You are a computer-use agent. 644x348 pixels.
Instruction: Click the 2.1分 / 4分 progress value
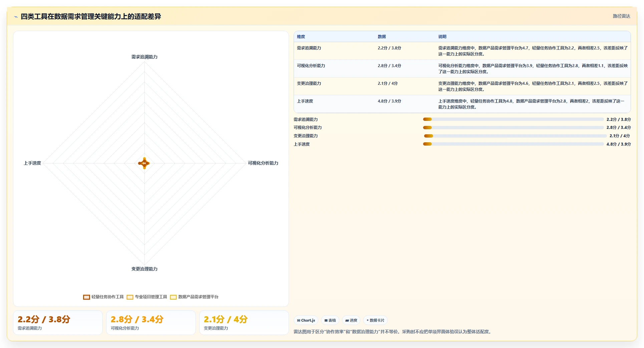tap(620, 136)
